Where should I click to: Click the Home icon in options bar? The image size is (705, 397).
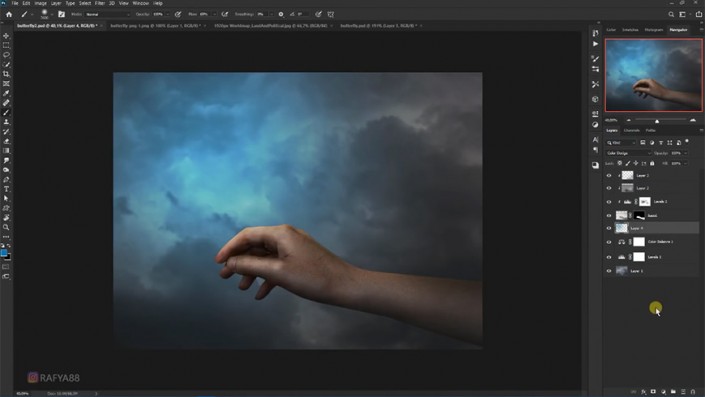point(9,14)
